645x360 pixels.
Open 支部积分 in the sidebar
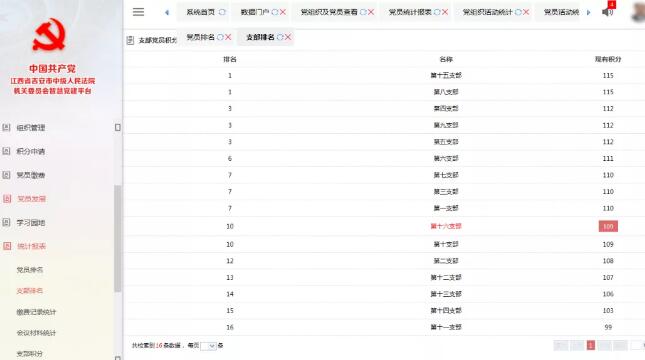(30, 354)
